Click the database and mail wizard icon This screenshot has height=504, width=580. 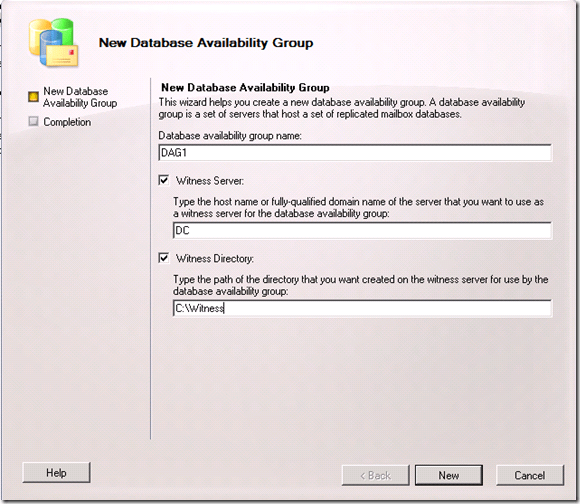(x=53, y=43)
